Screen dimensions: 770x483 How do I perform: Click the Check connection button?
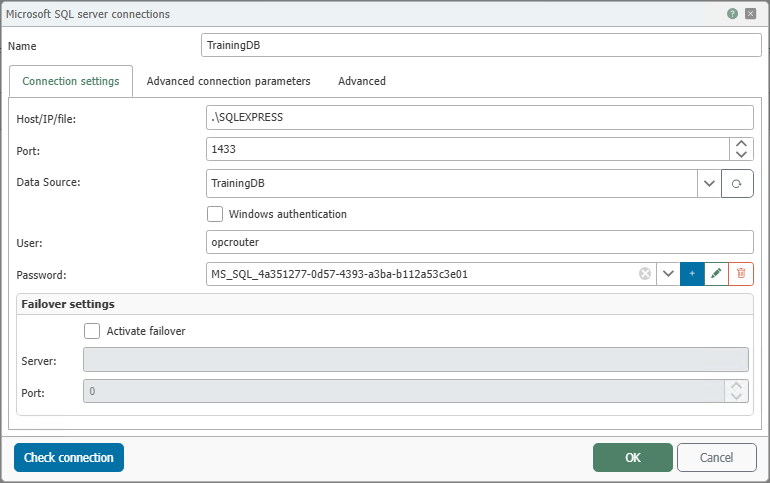pyautogui.click(x=69, y=457)
